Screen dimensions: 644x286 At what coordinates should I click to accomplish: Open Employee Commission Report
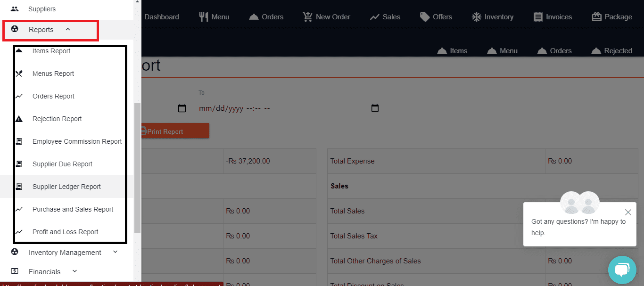pyautogui.click(x=77, y=141)
